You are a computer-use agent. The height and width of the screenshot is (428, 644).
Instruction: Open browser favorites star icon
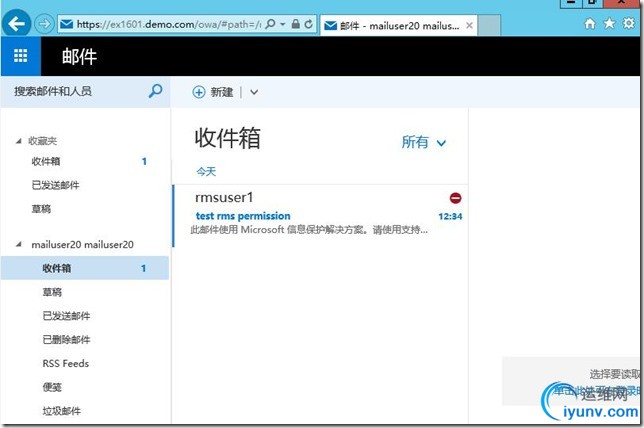point(609,23)
